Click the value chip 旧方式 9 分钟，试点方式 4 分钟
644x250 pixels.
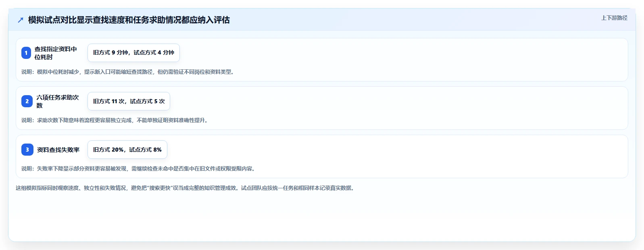pyautogui.click(x=133, y=53)
